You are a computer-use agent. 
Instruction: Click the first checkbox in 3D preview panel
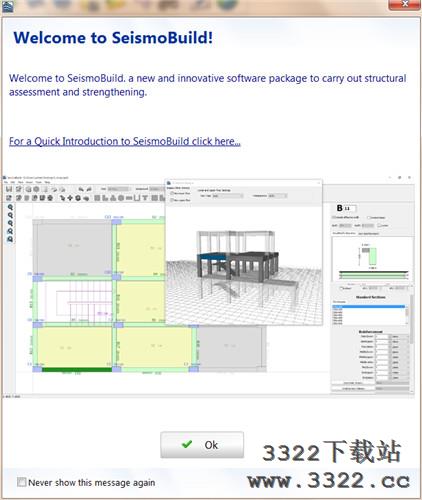(172, 193)
